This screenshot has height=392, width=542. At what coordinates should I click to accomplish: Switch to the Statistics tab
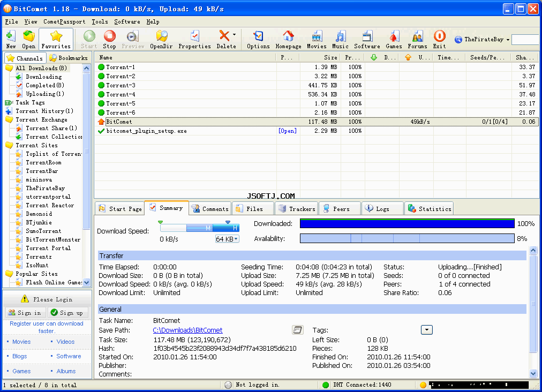pyautogui.click(x=429, y=209)
